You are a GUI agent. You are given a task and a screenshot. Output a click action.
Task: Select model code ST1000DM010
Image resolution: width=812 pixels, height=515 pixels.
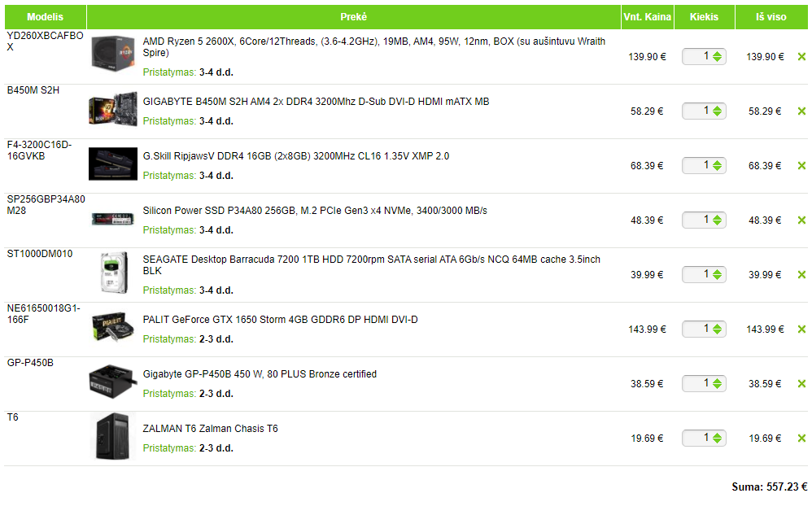point(40,254)
